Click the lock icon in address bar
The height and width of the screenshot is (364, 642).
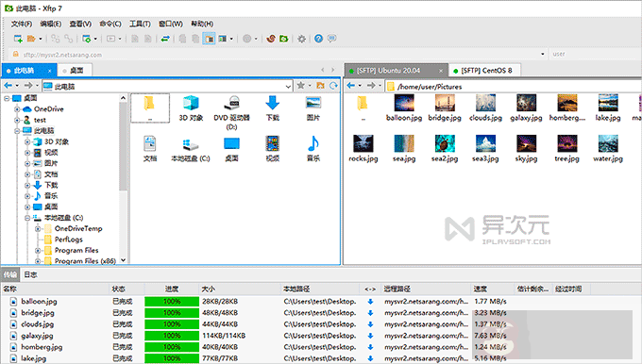click(15, 55)
